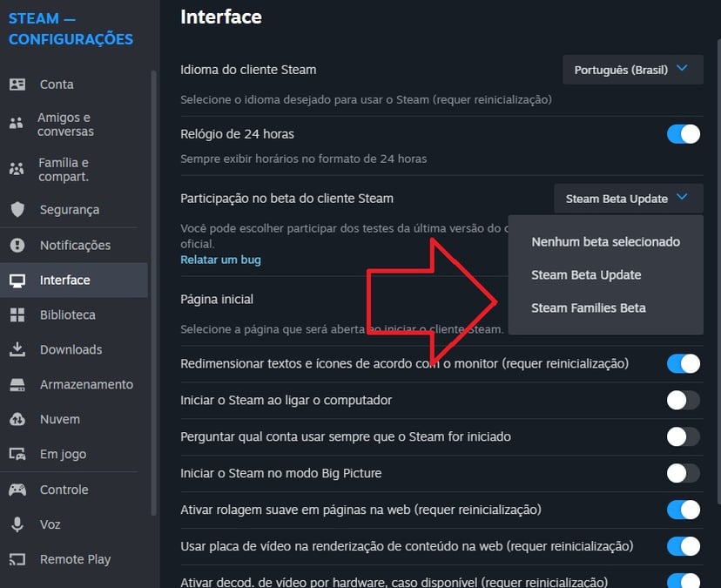Screen dimensions: 721x588
Task: Click the 'Página inicial' setting label
Action: pos(217,300)
